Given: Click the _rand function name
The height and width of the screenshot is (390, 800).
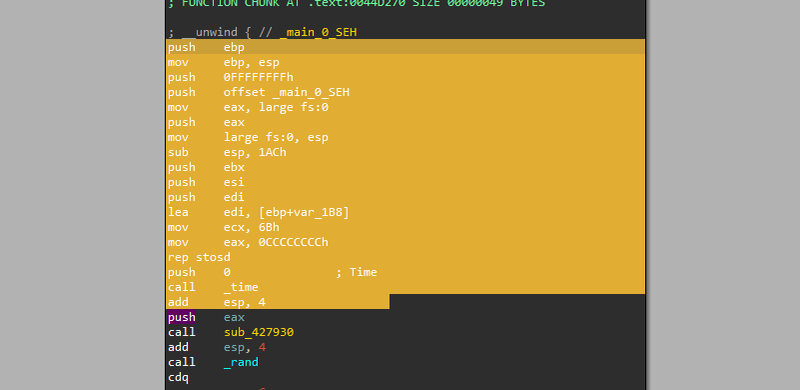Looking at the screenshot, I should pyautogui.click(x=241, y=362).
